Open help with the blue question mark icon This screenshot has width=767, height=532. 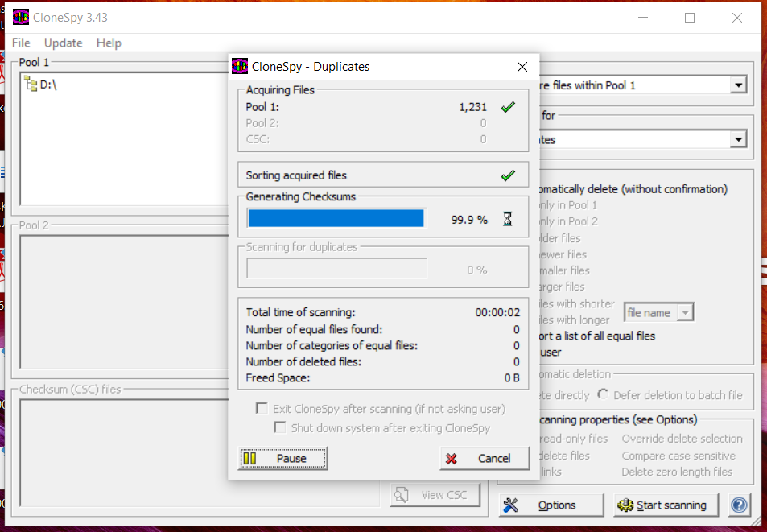pyautogui.click(x=739, y=505)
